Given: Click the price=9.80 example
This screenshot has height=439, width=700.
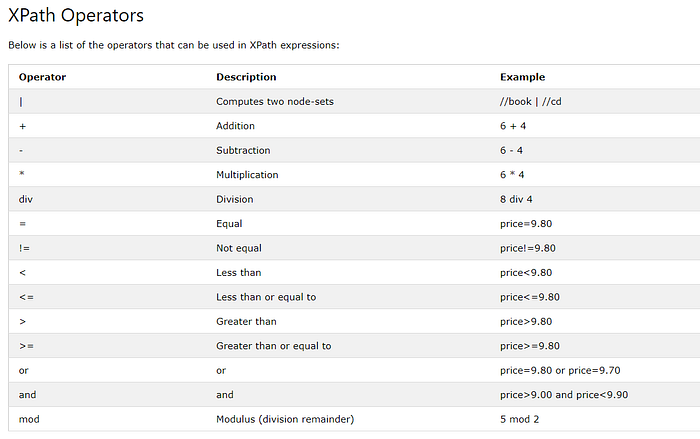Looking at the screenshot, I should click(526, 224).
